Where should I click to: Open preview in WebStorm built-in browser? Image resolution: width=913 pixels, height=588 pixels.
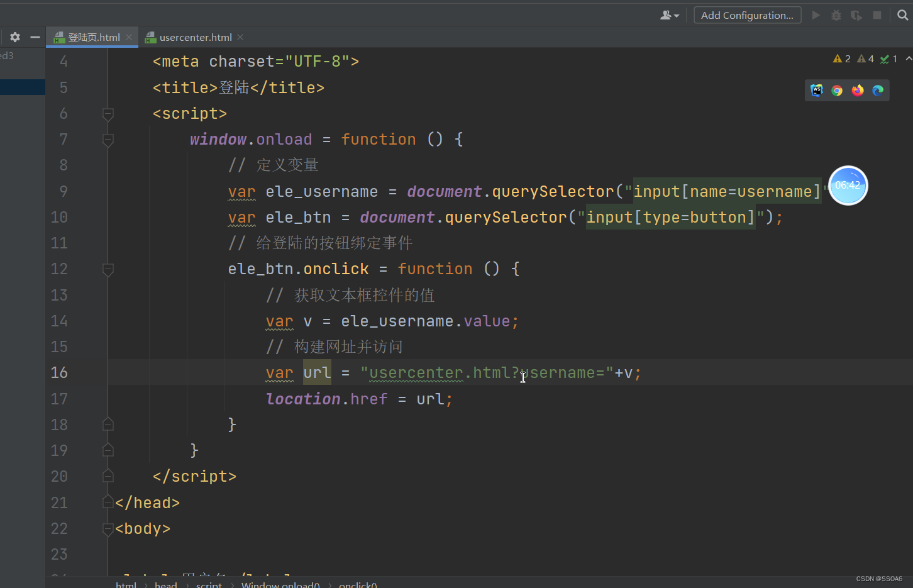817,91
